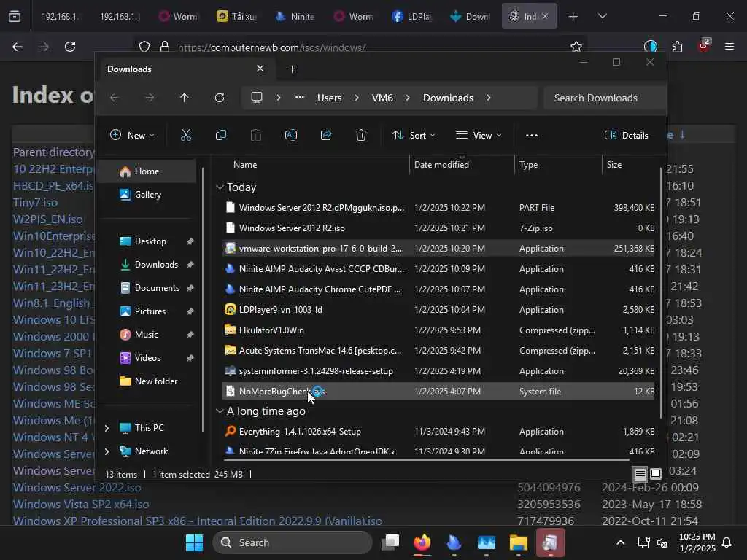Expand This PC in navigation pane
The image size is (747, 560).
pos(107,428)
